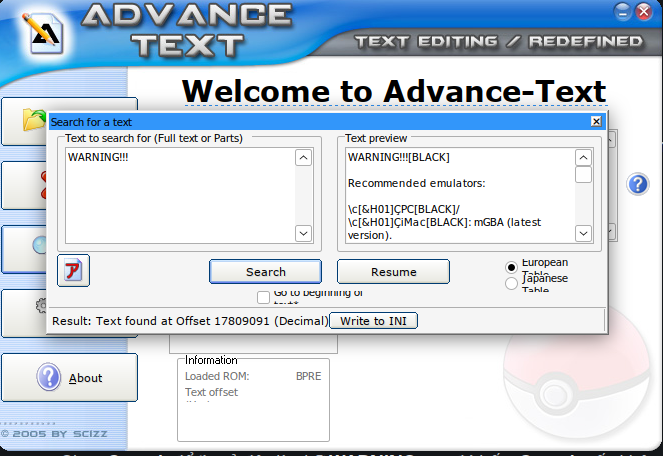Click Text preview scroll up arrow
This screenshot has width=663, height=456.
coord(583,158)
